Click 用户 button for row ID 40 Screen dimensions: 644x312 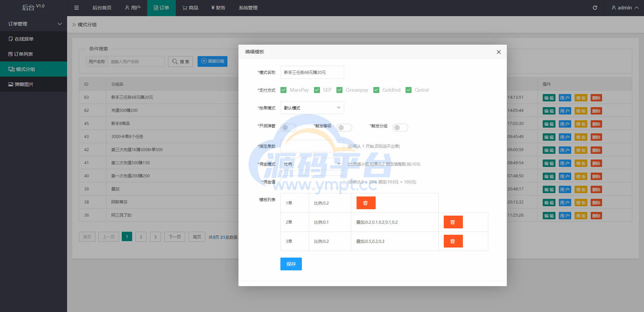click(x=565, y=177)
